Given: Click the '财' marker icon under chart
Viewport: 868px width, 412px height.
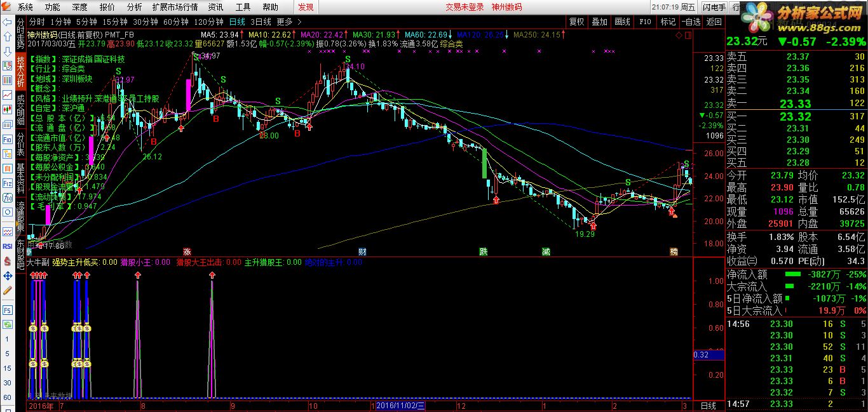Looking at the screenshot, I should click(x=362, y=251).
